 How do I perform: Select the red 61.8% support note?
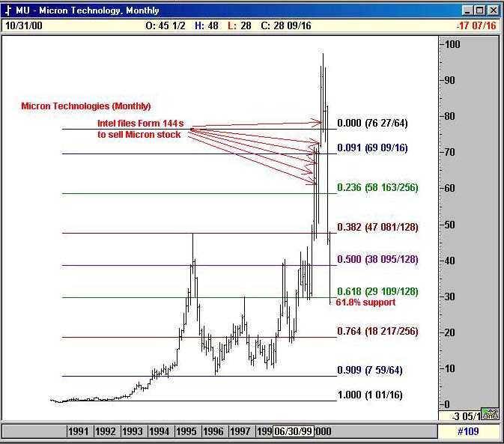coord(365,302)
